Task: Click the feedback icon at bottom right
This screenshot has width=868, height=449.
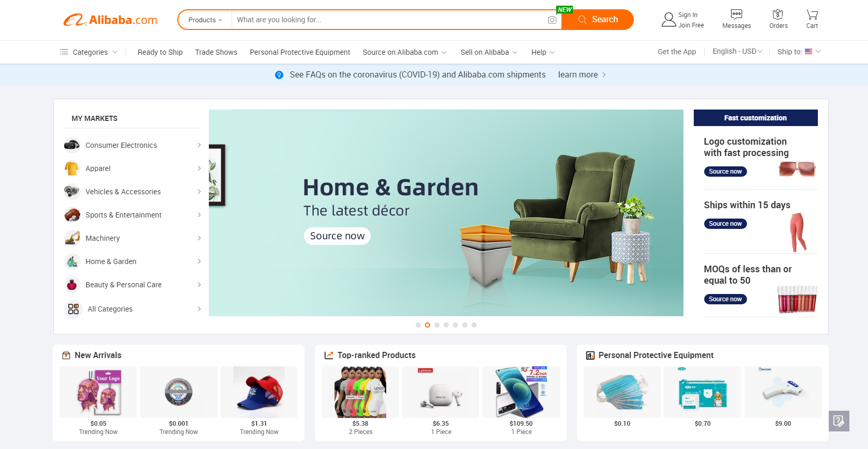Action: (x=839, y=421)
